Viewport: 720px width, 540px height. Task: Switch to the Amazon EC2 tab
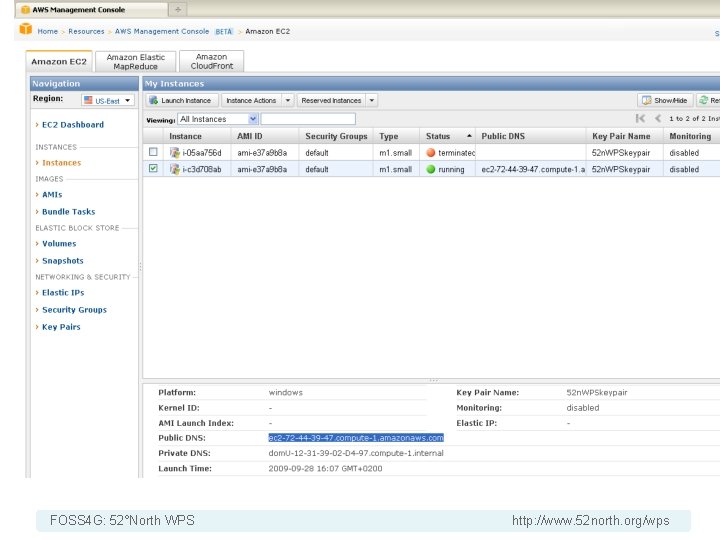[59, 62]
